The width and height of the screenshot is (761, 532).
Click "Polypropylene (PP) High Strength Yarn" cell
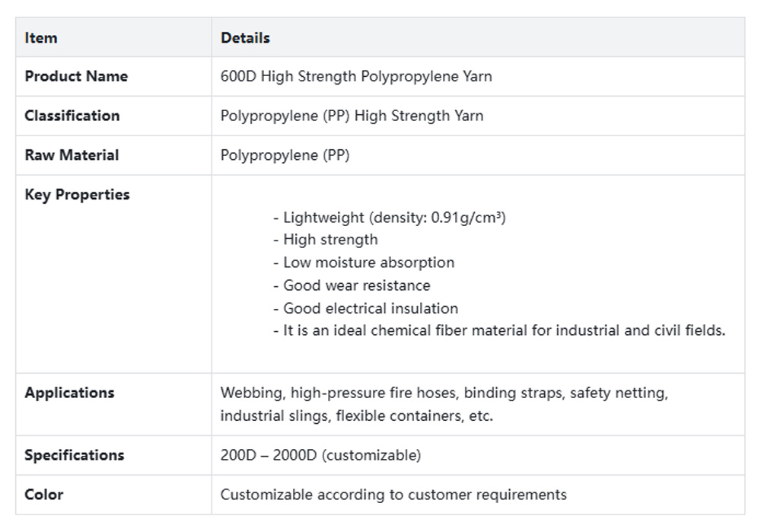click(x=352, y=116)
